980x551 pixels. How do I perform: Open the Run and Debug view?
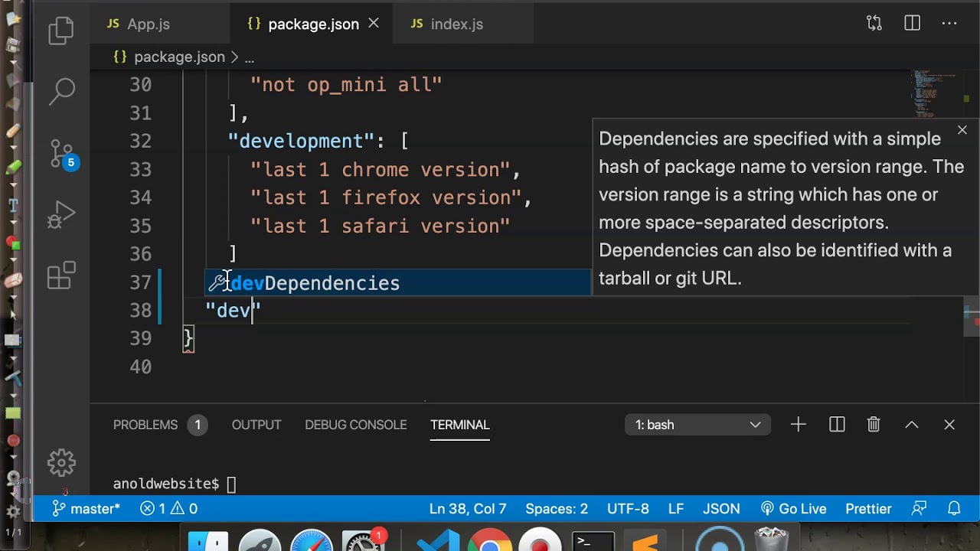(x=61, y=215)
